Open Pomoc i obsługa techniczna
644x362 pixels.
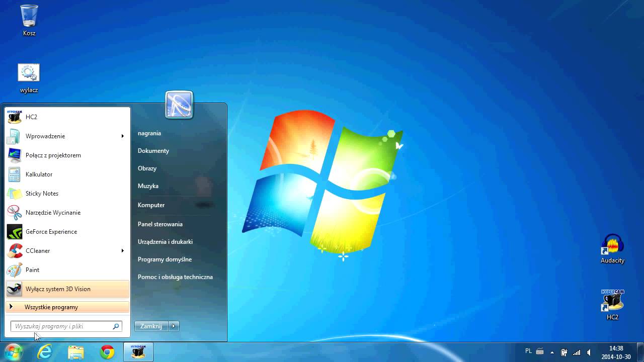tap(175, 277)
